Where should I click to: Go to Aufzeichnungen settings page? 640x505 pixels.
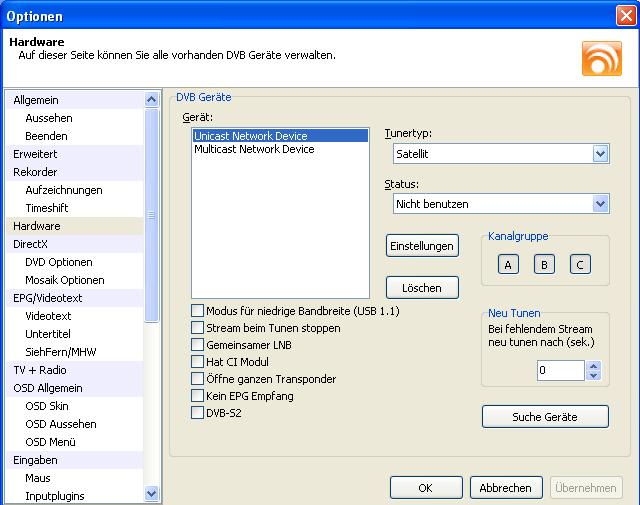tap(63, 190)
